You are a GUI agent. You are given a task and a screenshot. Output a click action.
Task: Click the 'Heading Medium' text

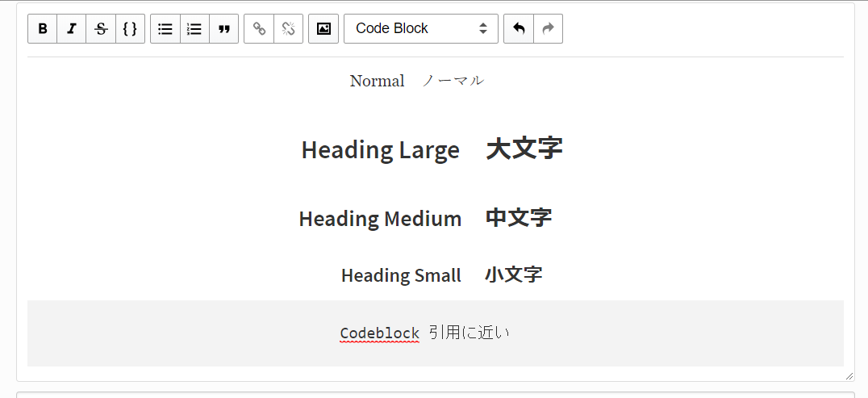[380, 219]
